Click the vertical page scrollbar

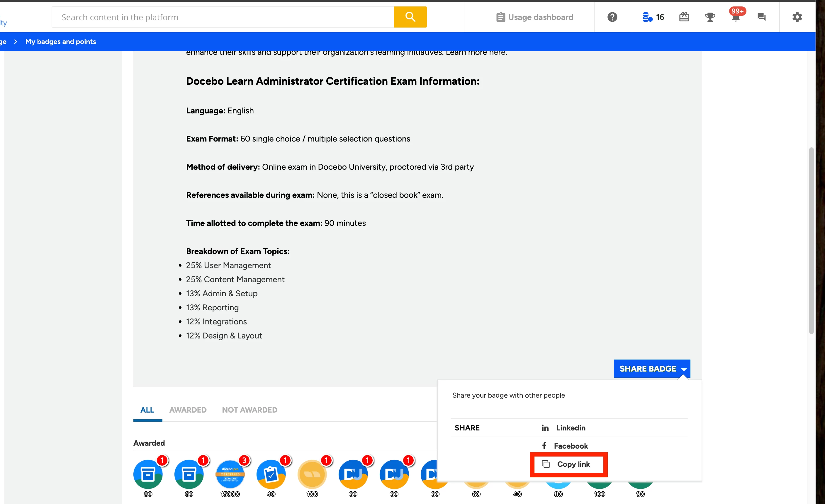811,241
